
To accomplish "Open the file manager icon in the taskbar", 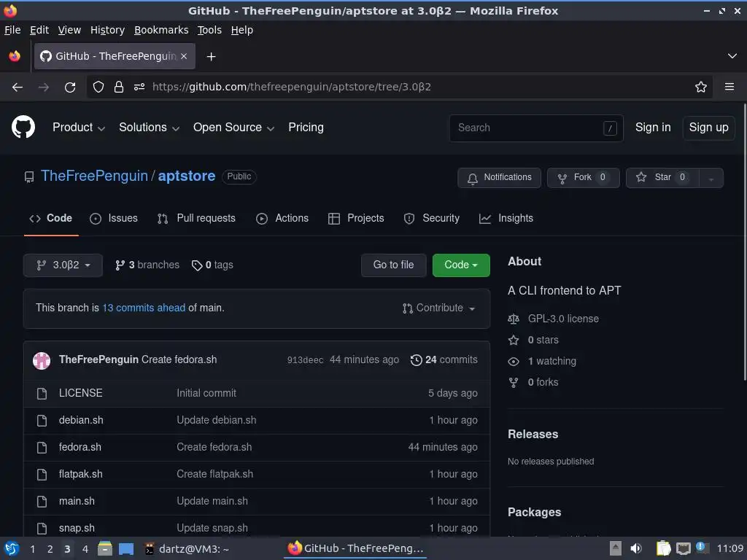I will (x=105, y=548).
